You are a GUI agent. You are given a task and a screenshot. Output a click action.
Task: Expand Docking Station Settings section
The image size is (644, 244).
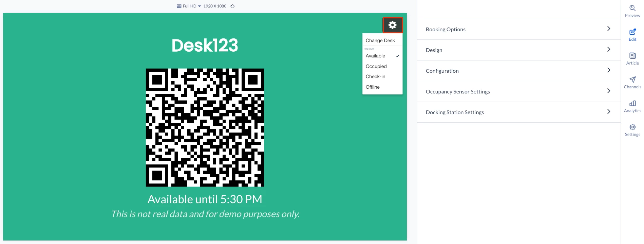click(519, 112)
